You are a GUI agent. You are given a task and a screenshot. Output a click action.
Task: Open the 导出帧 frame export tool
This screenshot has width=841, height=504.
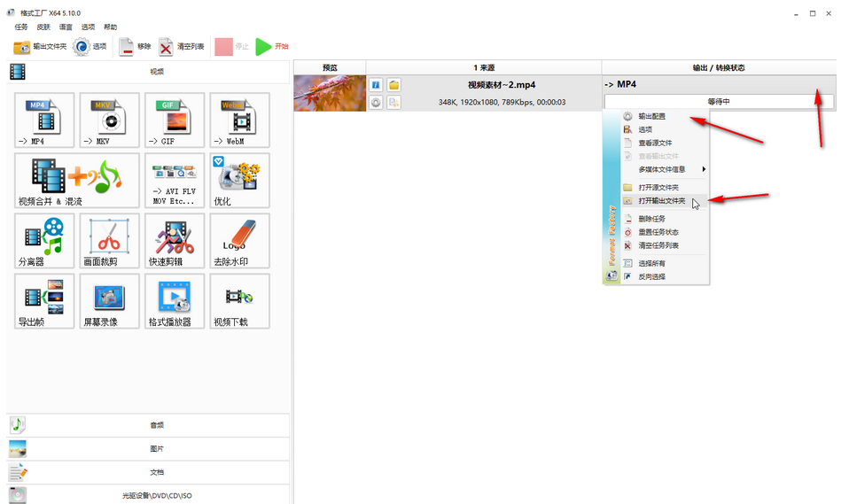pos(44,301)
